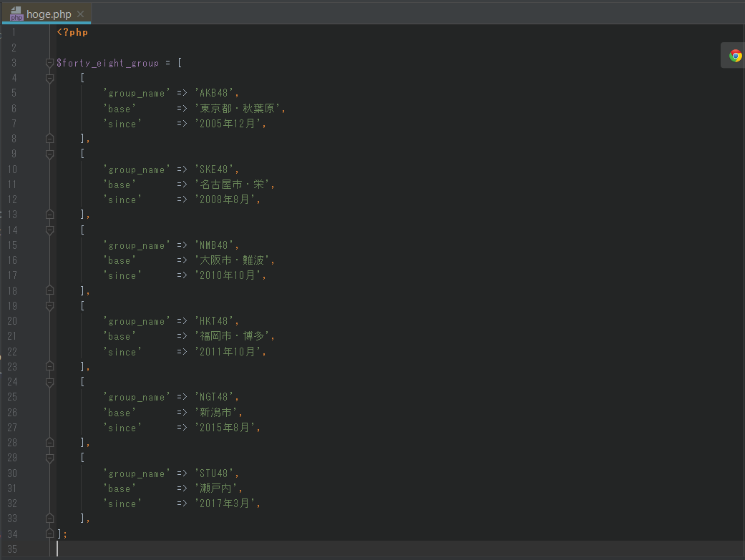
Task: Close the hoge.php tab
Action: [80, 14]
